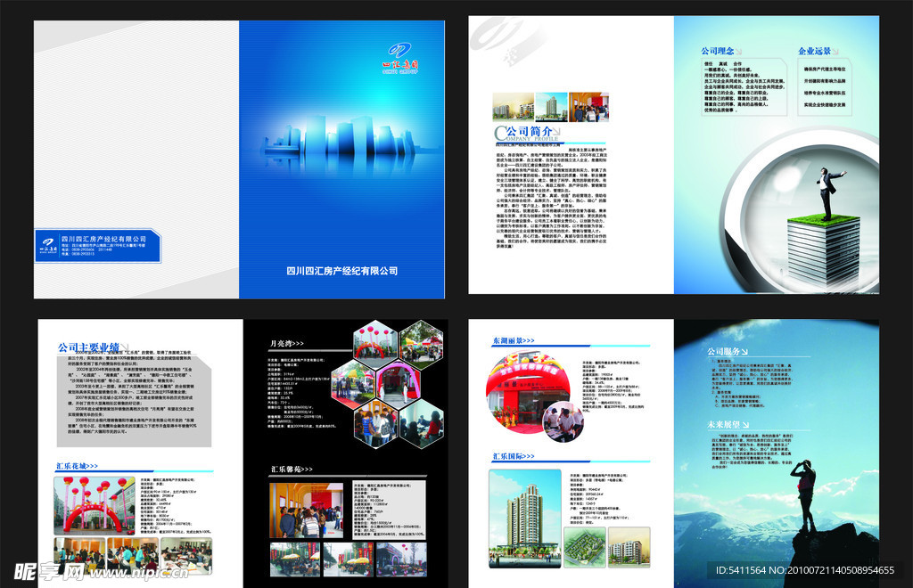Select the 月亮湾>>> heading
The height and width of the screenshot is (588, 913).
pyautogui.click(x=286, y=343)
